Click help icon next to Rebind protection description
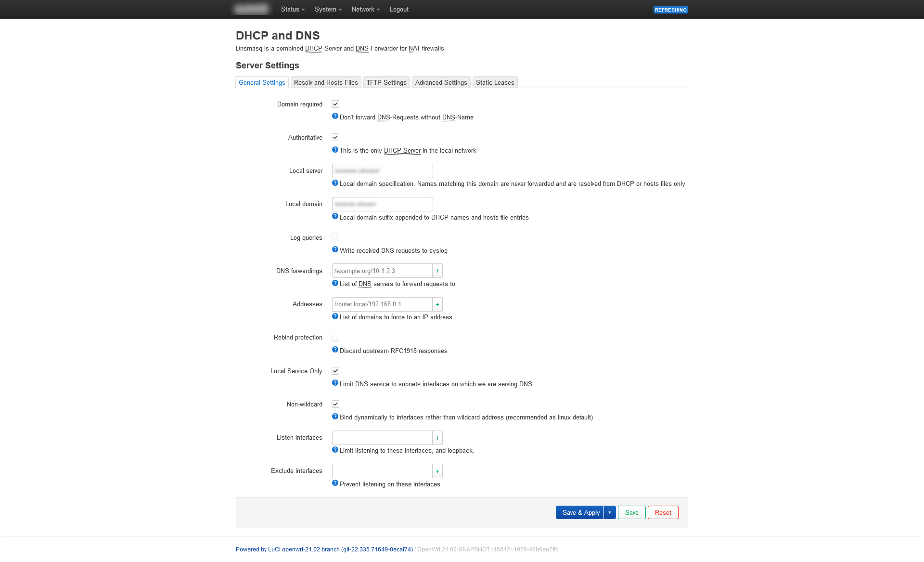The height and width of the screenshot is (562, 924). pos(335,350)
